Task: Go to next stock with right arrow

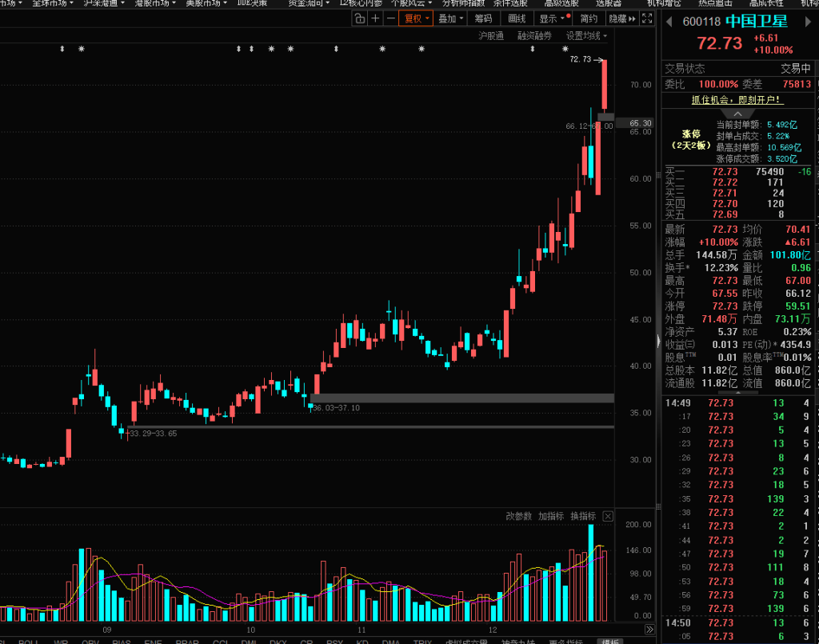Action: click(x=806, y=22)
